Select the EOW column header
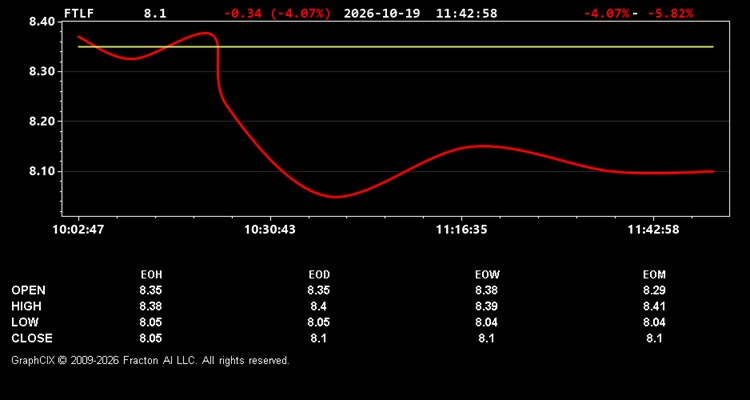Viewport: 750px width, 400px height. 487,275
